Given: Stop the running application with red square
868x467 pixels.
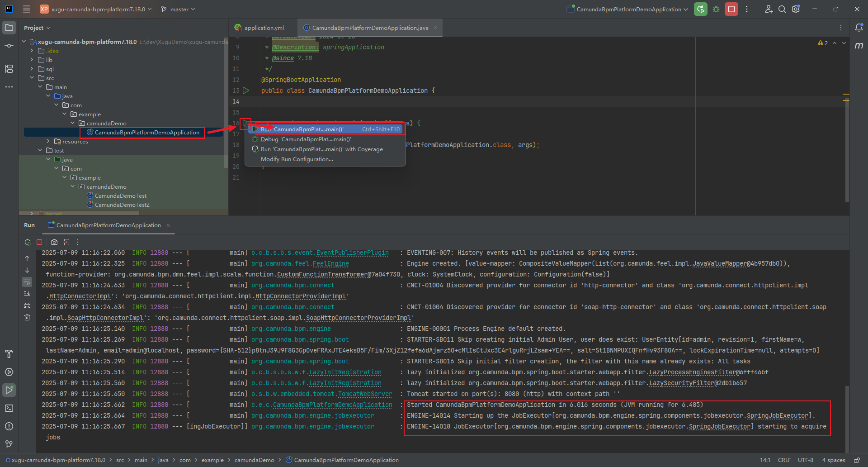Looking at the screenshot, I should pos(731,9).
